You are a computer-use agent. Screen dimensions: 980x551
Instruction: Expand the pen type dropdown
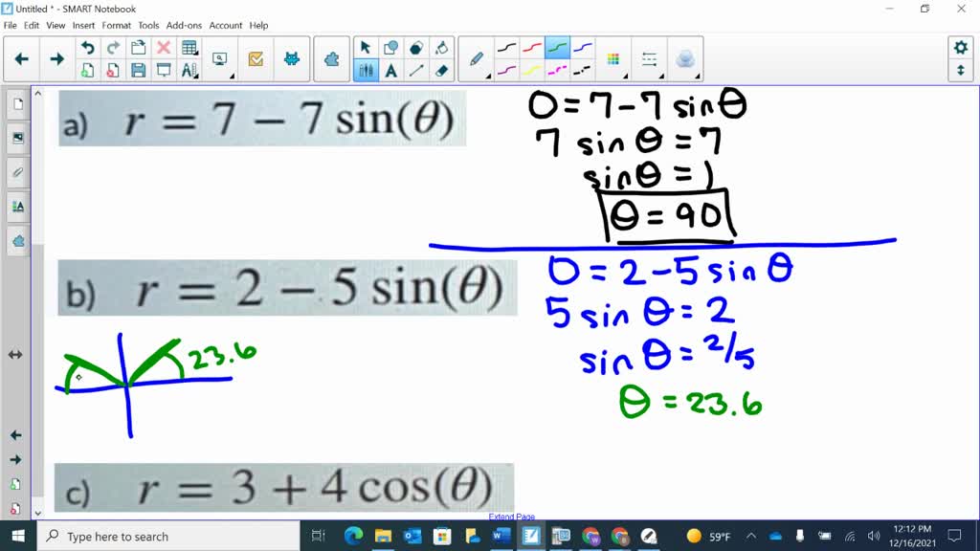click(477, 58)
